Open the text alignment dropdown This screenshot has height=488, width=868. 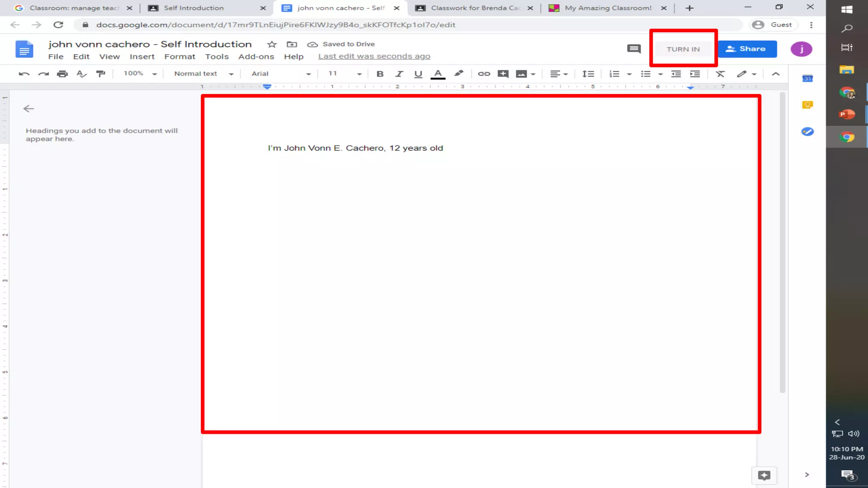559,74
